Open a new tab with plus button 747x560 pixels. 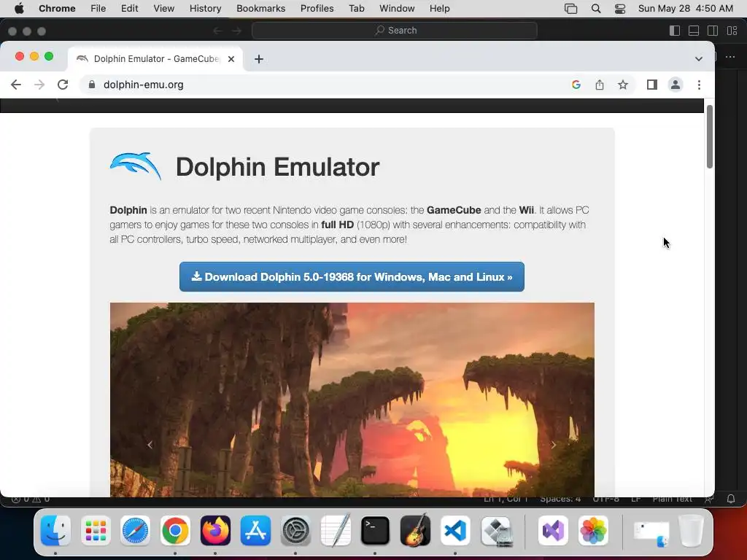(259, 59)
